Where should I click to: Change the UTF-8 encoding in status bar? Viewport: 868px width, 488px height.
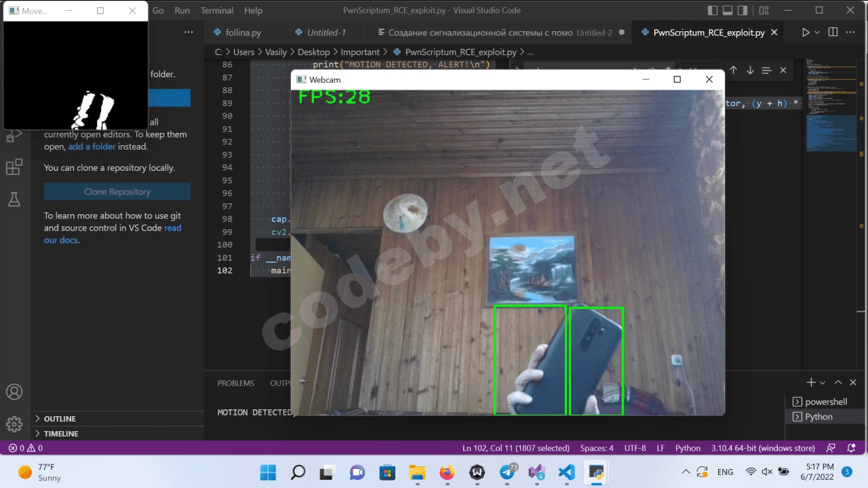(635, 448)
